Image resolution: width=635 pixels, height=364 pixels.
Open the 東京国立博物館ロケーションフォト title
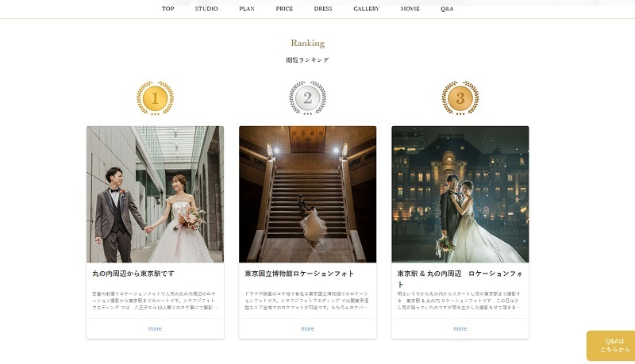pyautogui.click(x=299, y=274)
